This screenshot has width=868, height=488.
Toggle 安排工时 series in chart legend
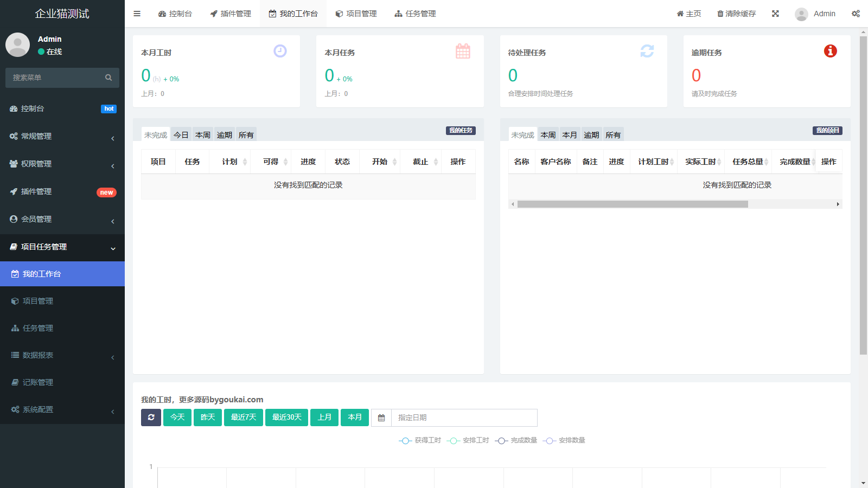click(x=468, y=440)
